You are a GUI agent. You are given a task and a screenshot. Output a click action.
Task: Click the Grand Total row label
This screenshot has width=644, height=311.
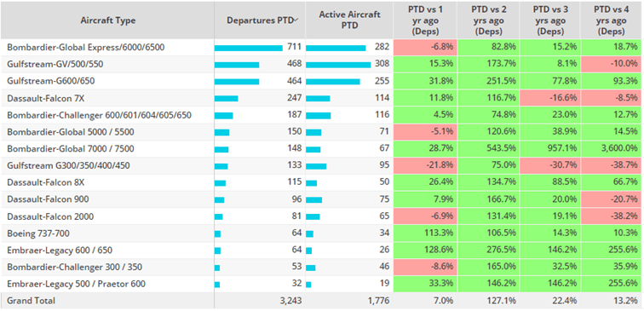pos(31,300)
